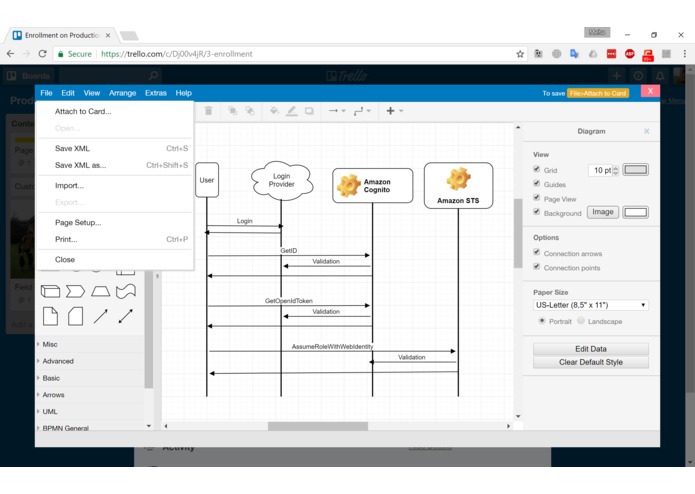Toggle the Connection arrows checkbox
The image size is (695, 494).
(537, 253)
